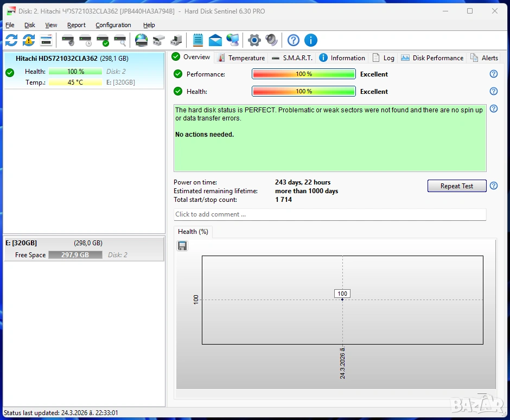Click the help icon next to Performance
Image resolution: width=510 pixels, height=420 pixels.
(494, 74)
